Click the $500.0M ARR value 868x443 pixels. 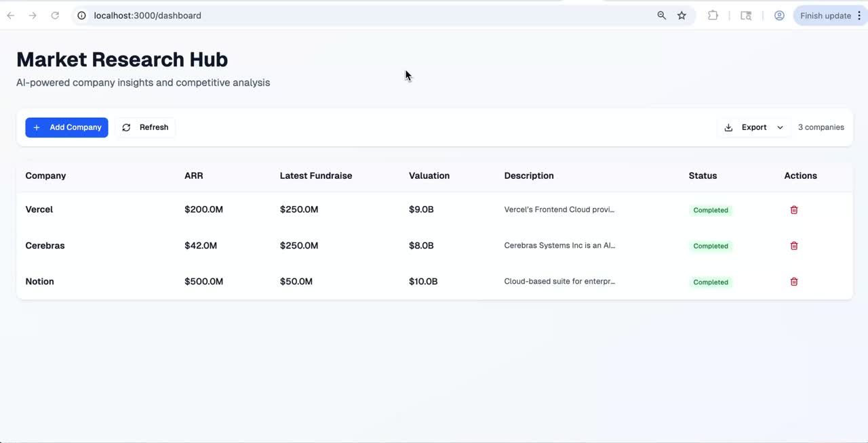203,281
